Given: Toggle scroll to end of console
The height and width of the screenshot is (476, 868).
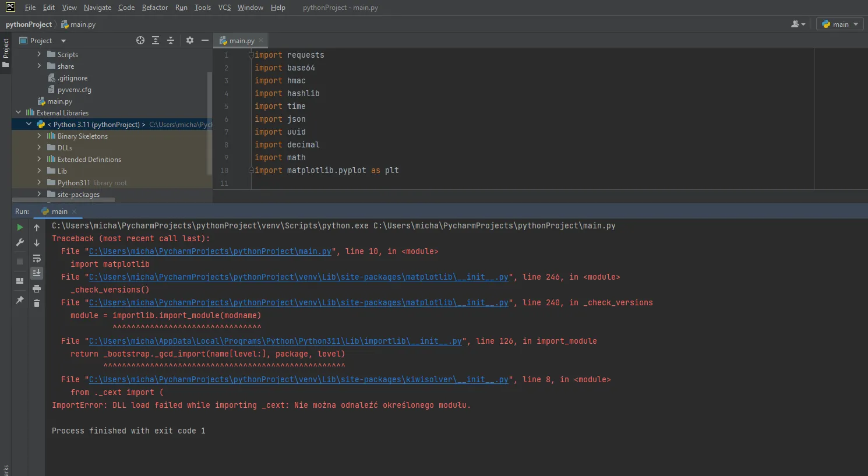Looking at the screenshot, I should [37, 273].
